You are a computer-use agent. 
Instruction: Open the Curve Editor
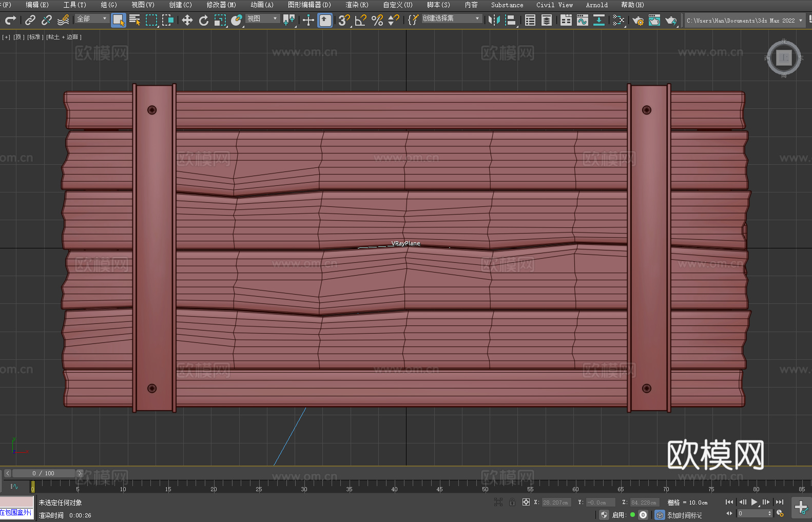[583, 20]
